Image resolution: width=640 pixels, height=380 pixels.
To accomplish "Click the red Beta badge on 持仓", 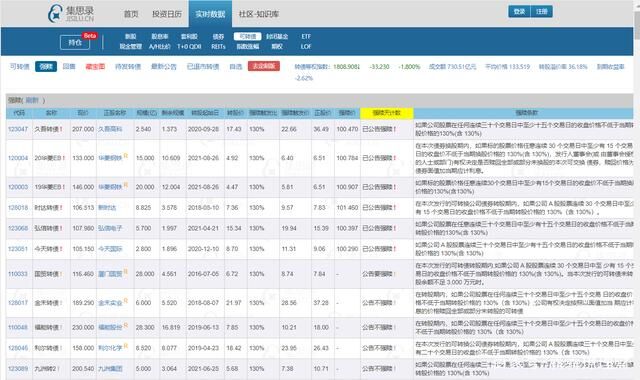I will click(90, 36).
